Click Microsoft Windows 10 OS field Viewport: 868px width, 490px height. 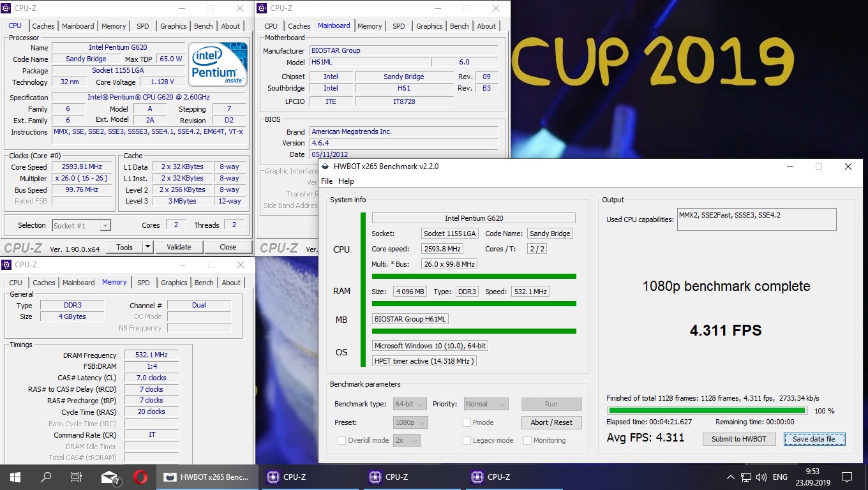pyautogui.click(x=430, y=346)
